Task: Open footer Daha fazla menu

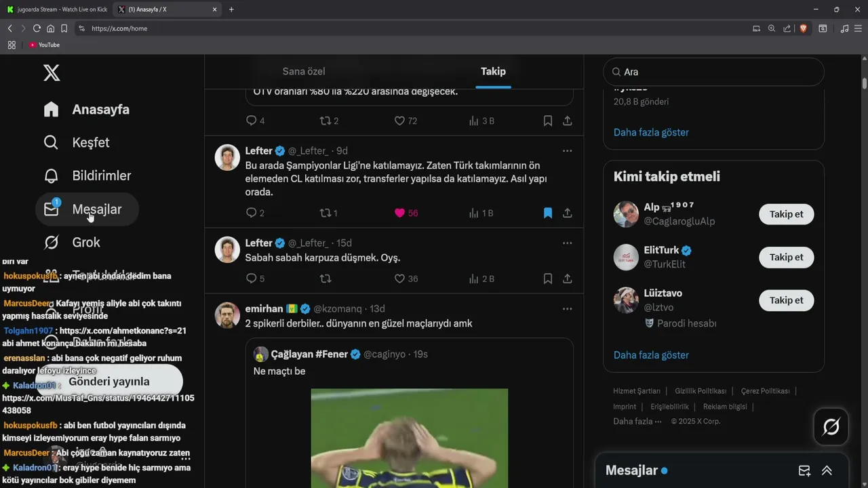Action: pyautogui.click(x=637, y=422)
